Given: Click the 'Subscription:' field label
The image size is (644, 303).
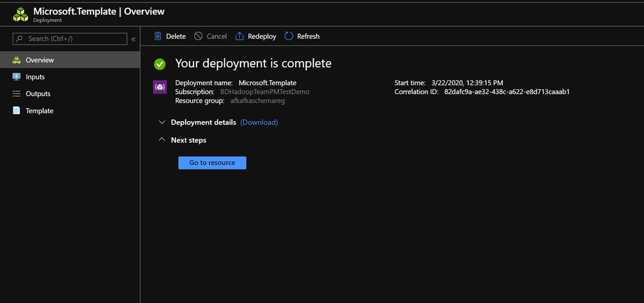Looking at the screenshot, I should point(195,92).
